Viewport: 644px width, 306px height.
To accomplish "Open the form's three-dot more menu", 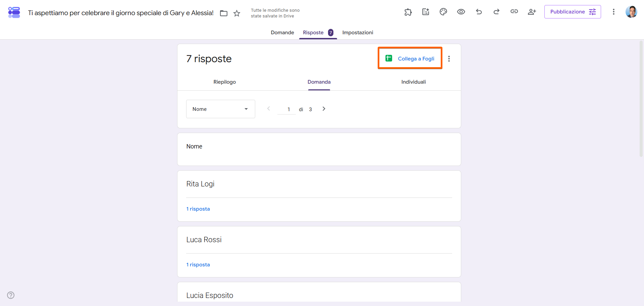I will 613,12.
